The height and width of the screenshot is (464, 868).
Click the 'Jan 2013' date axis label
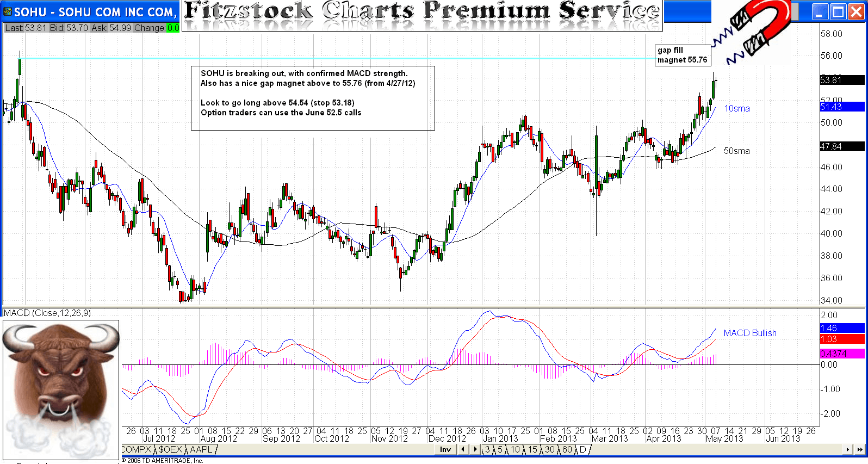(x=500, y=438)
